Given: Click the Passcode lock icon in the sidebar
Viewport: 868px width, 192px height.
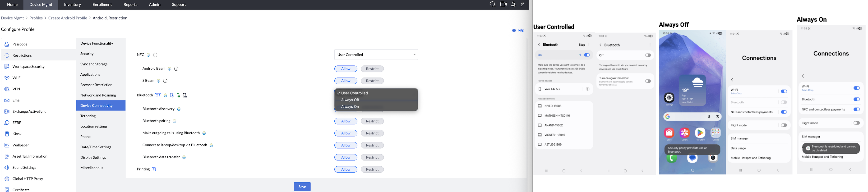Looking at the screenshot, I should pyautogui.click(x=7, y=44).
